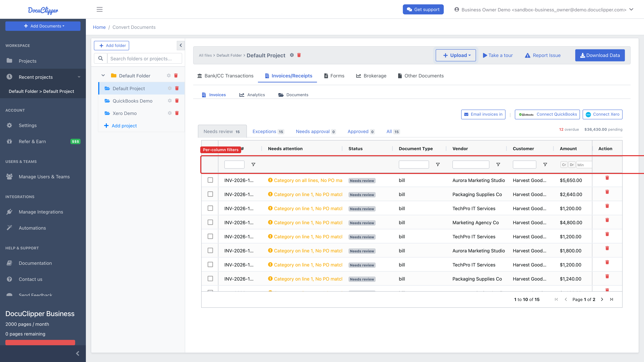Viewport: 644px width, 362px height.
Task: Tick the checkbox on the $4,800.00 row
Action: click(210, 222)
